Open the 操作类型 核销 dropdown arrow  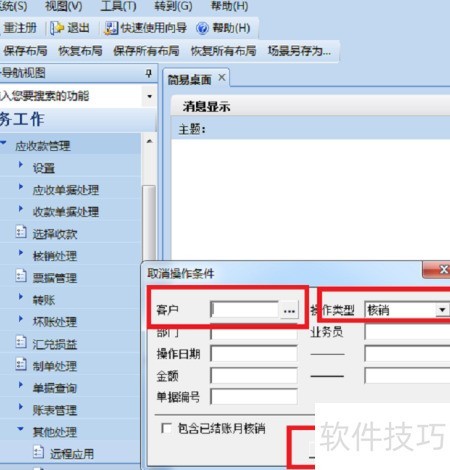[442, 310]
